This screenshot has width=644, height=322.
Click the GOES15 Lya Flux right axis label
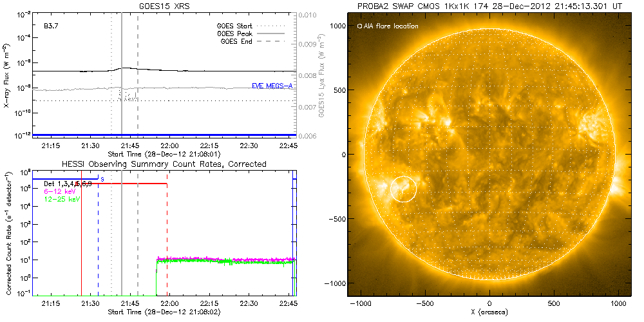click(x=321, y=77)
